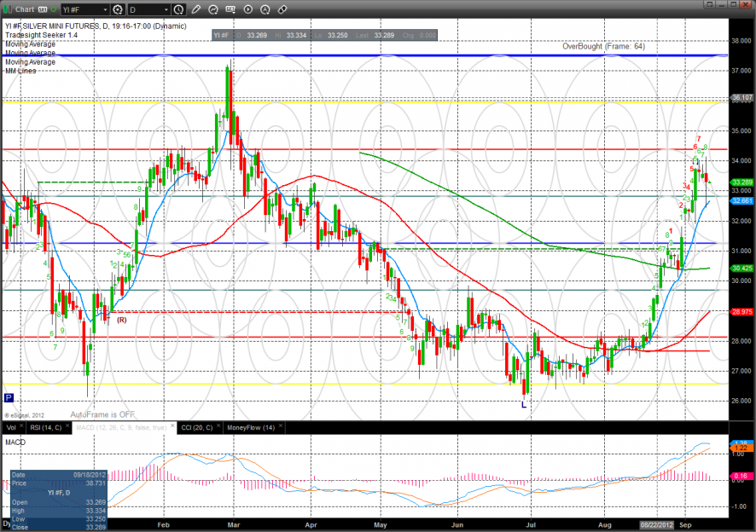Click the MM Lines study label
The height and width of the screenshot is (532, 756).
pos(20,71)
